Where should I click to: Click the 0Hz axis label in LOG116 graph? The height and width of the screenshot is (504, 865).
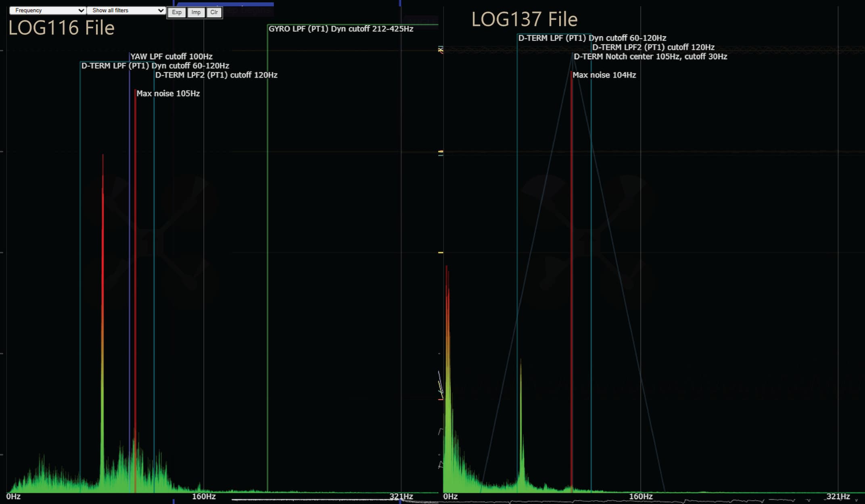[13, 496]
